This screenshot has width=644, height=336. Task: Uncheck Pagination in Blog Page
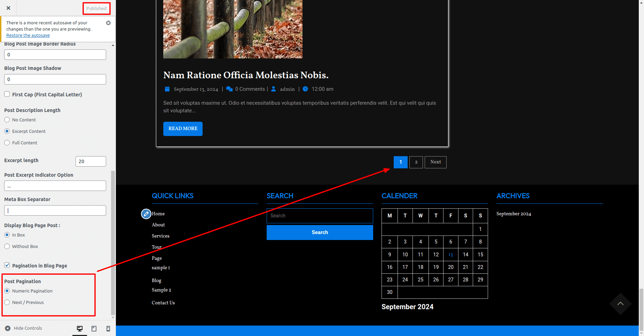[x=7, y=265]
